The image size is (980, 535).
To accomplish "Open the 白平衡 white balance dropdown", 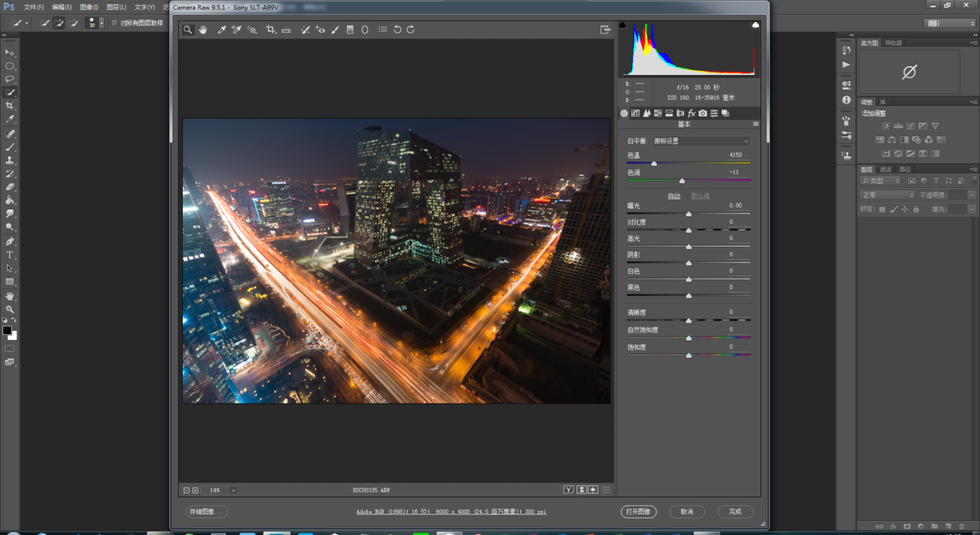I will point(699,140).
